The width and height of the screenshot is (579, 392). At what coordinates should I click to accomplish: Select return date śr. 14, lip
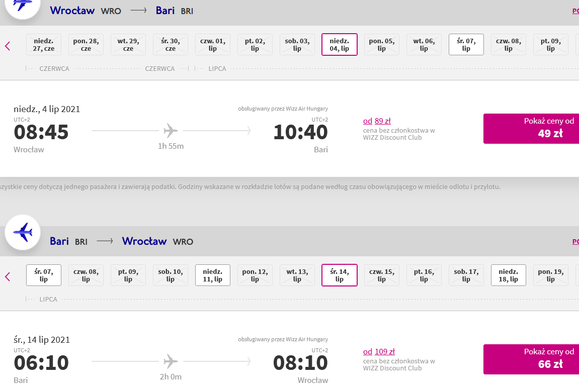pyautogui.click(x=340, y=275)
